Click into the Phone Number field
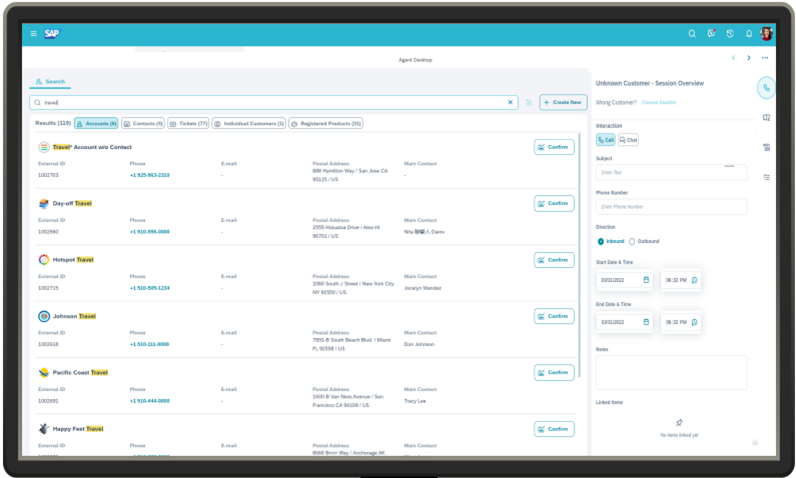Viewport: 796px width, 478px height. point(671,207)
